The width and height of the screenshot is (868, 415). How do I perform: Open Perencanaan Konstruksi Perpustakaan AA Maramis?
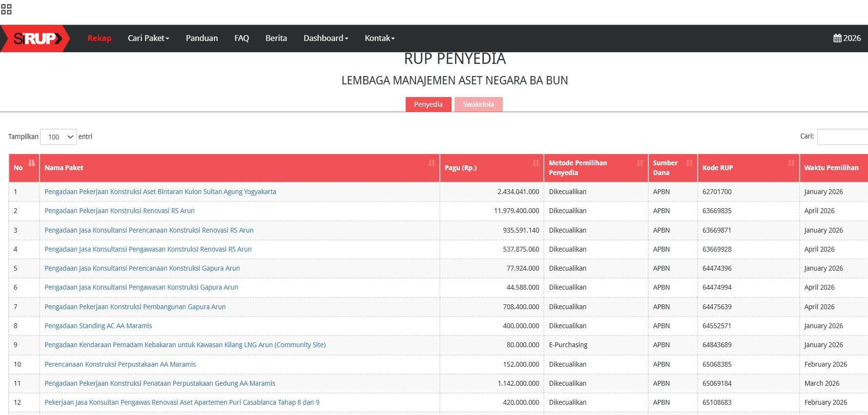pyautogui.click(x=120, y=364)
